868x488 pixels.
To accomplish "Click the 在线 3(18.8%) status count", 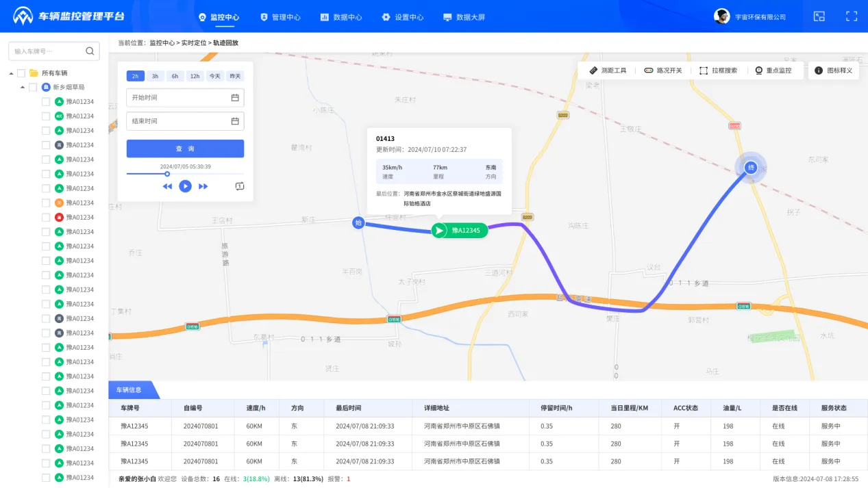I will tap(247, 479).
